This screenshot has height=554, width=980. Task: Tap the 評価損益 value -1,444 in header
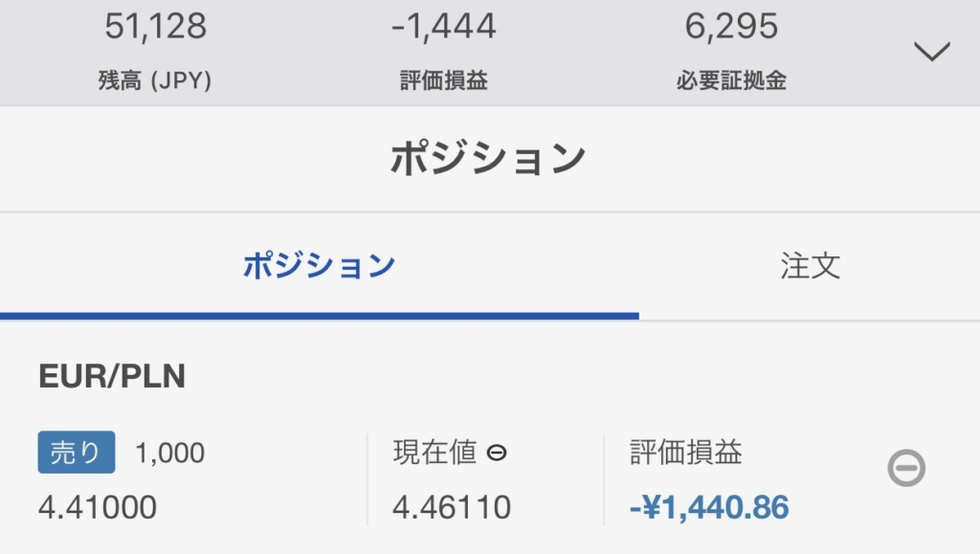444,26
